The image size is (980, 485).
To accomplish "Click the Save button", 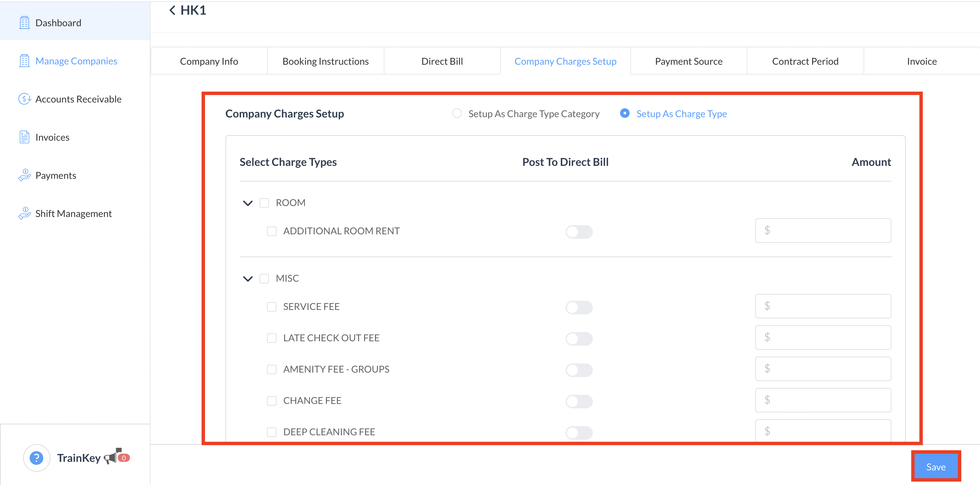I will [x=935, y=466].
